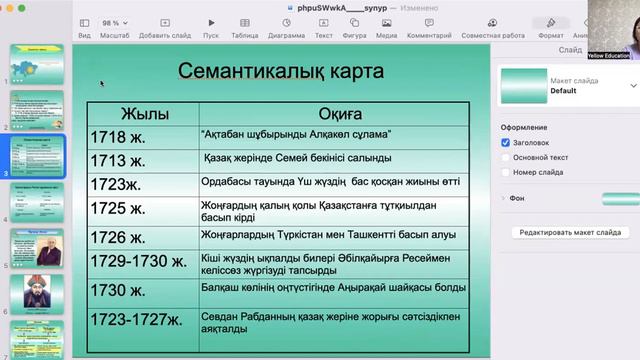Insert a text box with Текст icon
640x360 pixels.
pyautogui.click(x=323, y=23)
